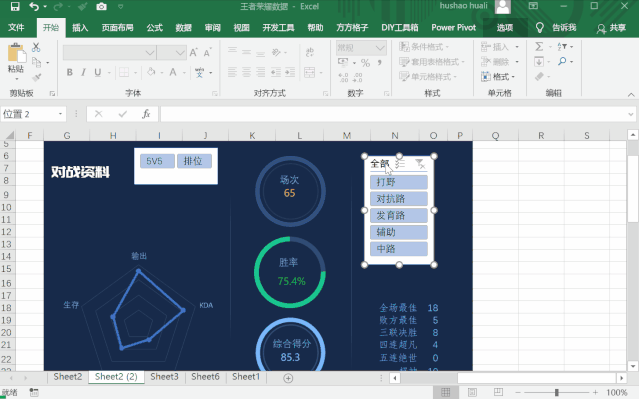Select the 5V5 slicer button

click(157, 161)
